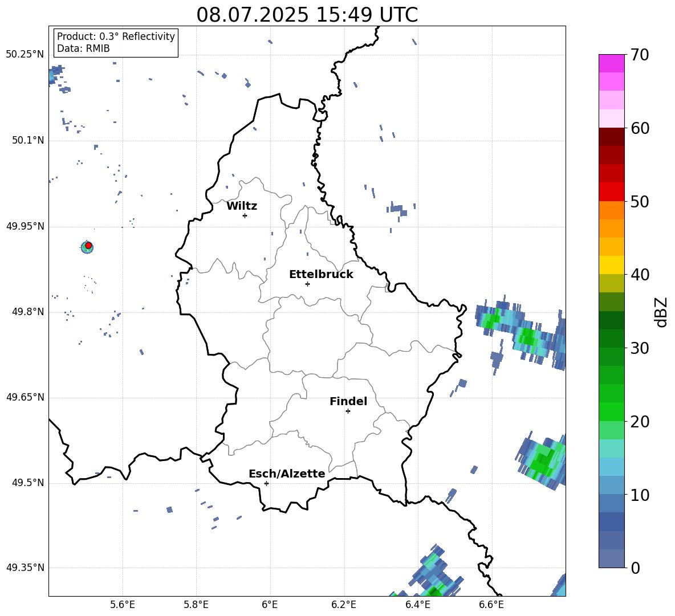This screenshot has height=616, width=675.
Task: Click the title 08.07.2025 15:49 UTC
Action: [x=307, y=15]
